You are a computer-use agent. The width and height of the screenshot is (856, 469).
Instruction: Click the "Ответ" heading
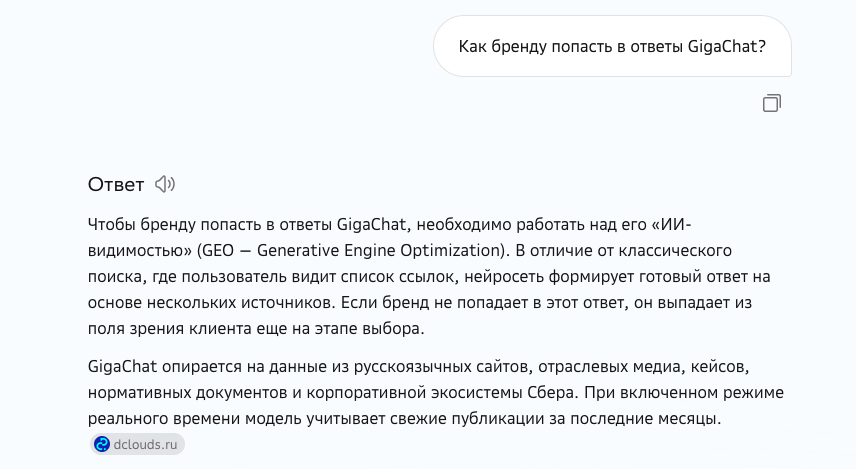tap(116, 185)
